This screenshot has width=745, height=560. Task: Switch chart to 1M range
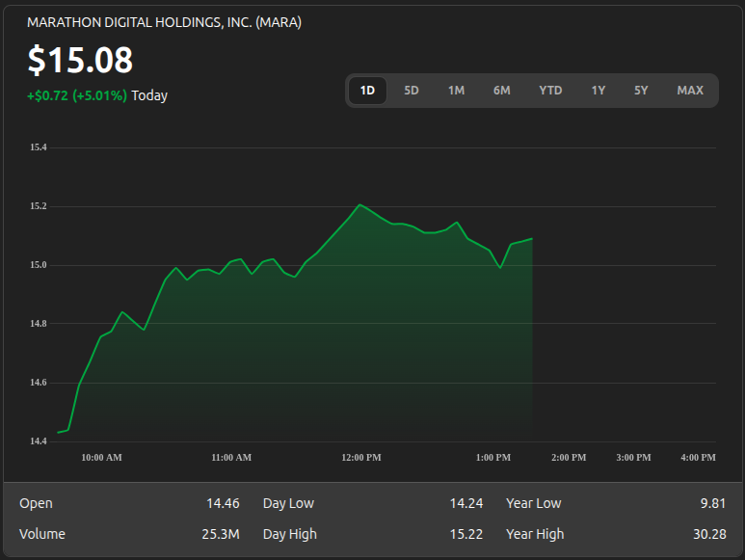coord(456,91)
